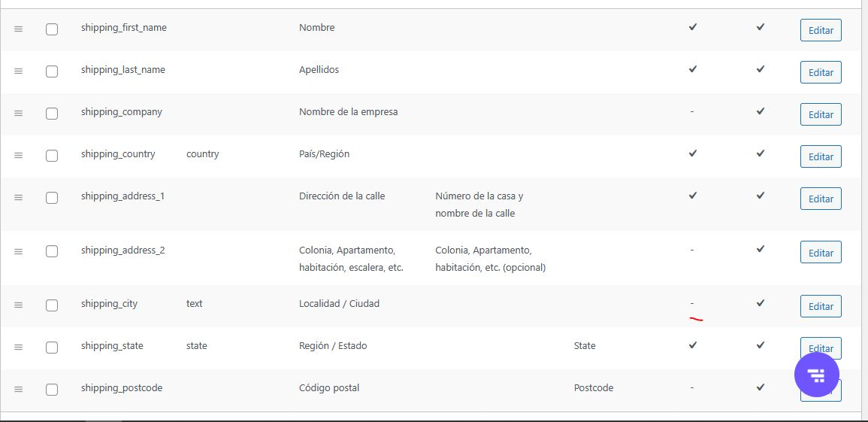This screenshot has height=422, width=868.
Task: Click Editar on shipping_address_1 row
Action: tap(821, 199)
